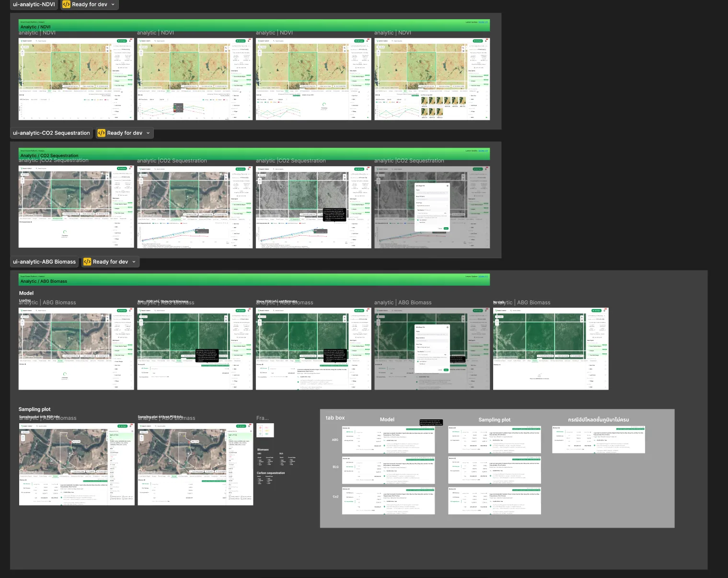Expand the Ready for dev chevron for ui-analytic-ABG Biomass
728x578 pixels.
[x=134, y=262]
